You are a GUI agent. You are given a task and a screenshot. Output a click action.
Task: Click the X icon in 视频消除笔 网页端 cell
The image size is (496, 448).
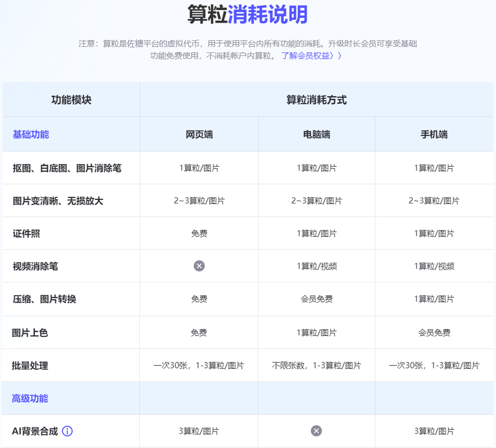click(x=199, y=266)
